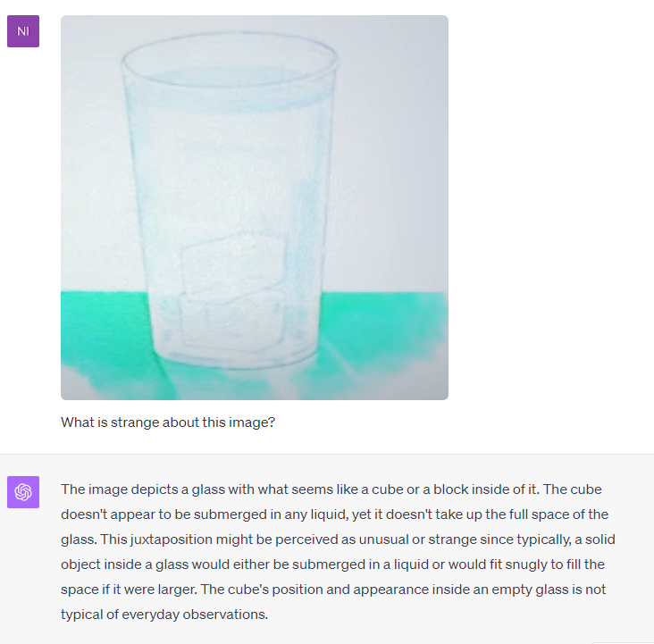Click the last line "typical of everyday observations."
The height and width of the screenshot is (644, 654).
[164, 615]
